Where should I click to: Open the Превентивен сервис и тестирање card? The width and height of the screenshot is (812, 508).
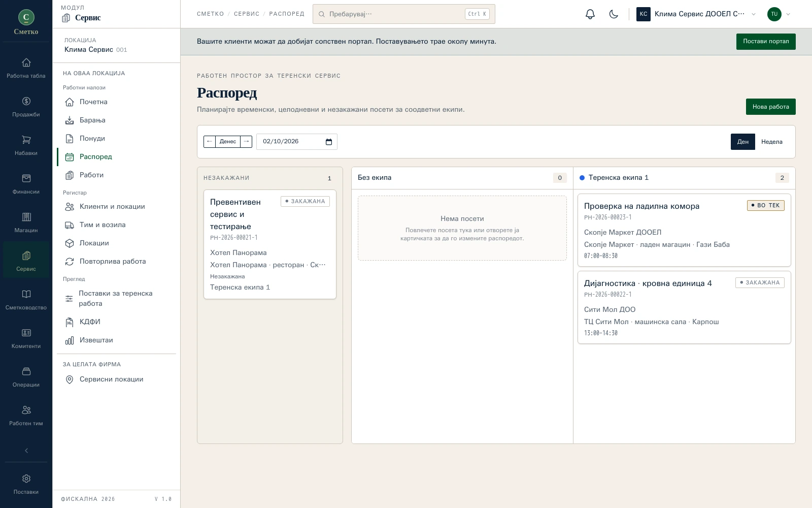click(269, 244)
